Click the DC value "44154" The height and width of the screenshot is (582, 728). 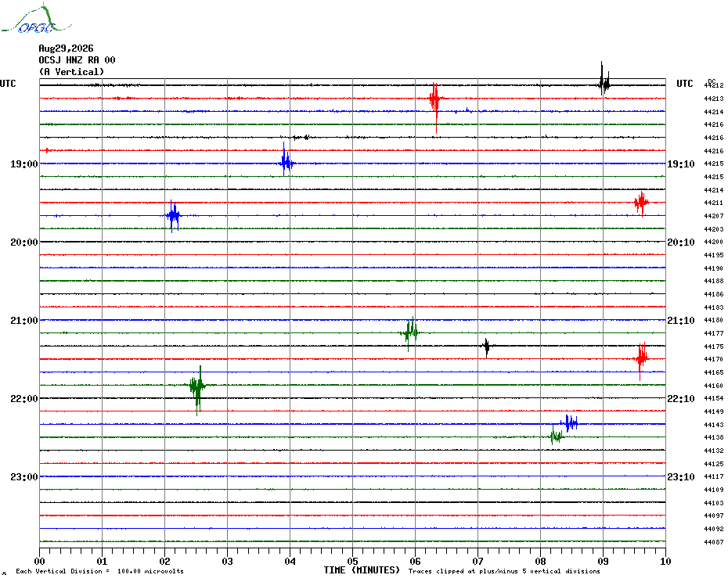pyautogui.click(x=714, y=398)
